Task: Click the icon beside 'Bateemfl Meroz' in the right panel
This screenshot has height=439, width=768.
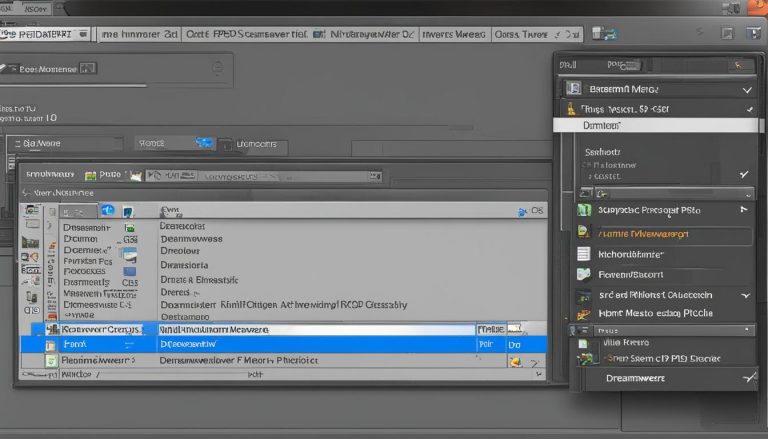Action: click(574, 89)
